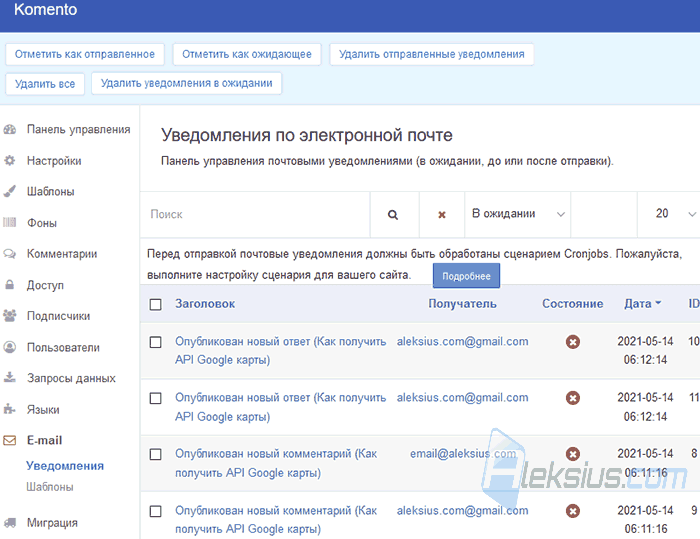The image size is (700, 539).
Task: Open Фоны in sidebar
Action: (x=42, y=223)
